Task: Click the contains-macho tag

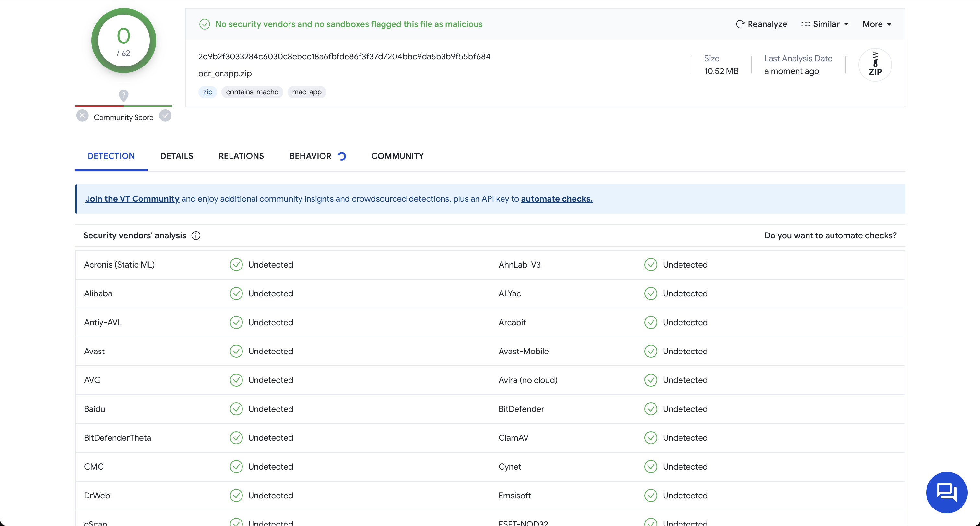Action: tap(252, 92)
